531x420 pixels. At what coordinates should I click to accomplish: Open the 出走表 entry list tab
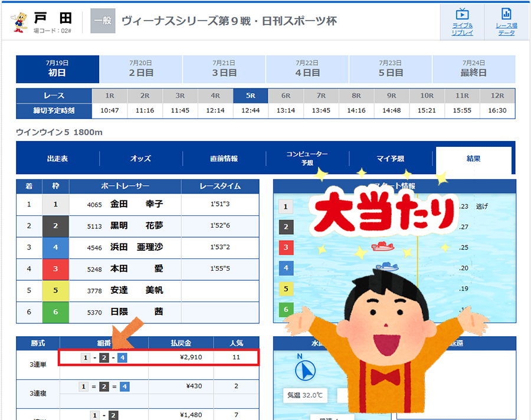point(58,159)
